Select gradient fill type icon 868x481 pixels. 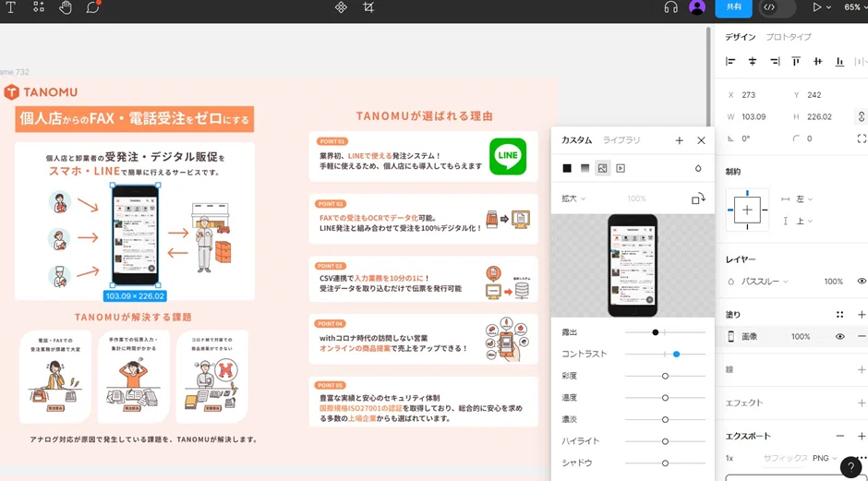(x=585, y=168)
